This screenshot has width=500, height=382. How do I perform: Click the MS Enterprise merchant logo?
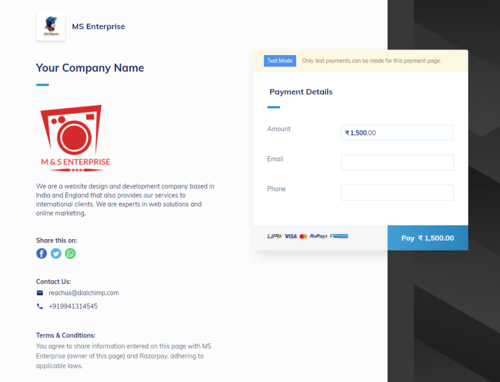(51, 26)
